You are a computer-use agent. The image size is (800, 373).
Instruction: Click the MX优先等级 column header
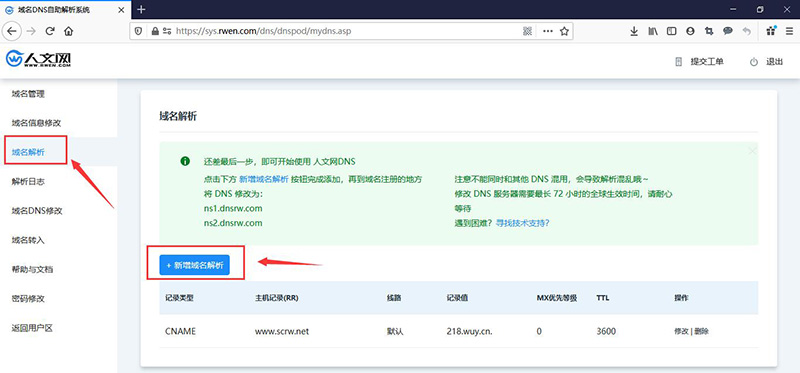pos(557,298)
